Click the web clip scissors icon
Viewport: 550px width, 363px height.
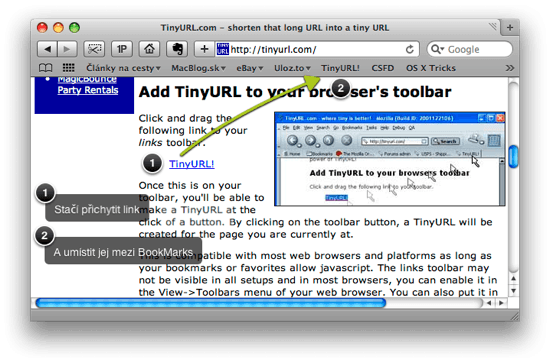[94, 49]
